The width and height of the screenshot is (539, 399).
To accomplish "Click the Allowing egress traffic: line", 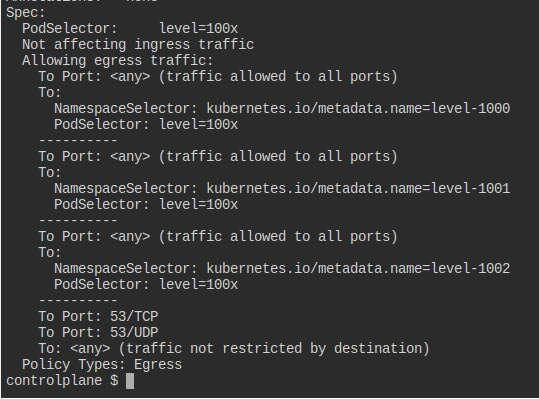I will click(x=118, y=61).
